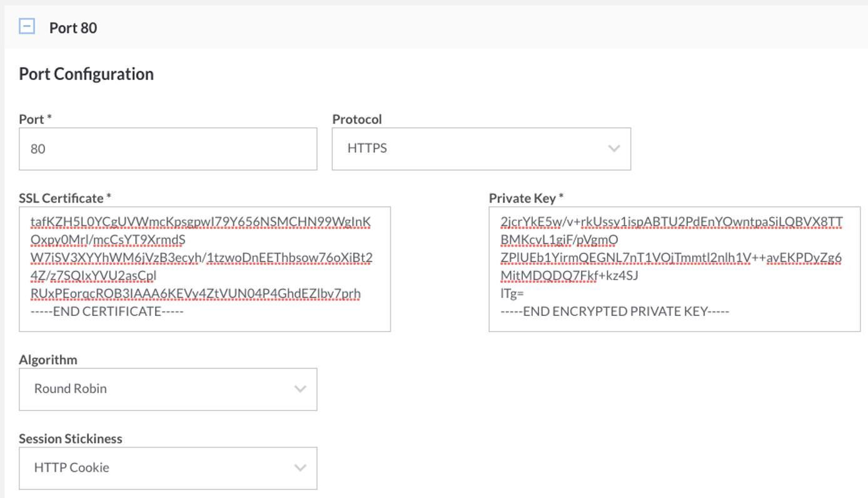Click the Algorithm dropdown chevron icon
Screen dimensions: 868x498
coord(300,389)
